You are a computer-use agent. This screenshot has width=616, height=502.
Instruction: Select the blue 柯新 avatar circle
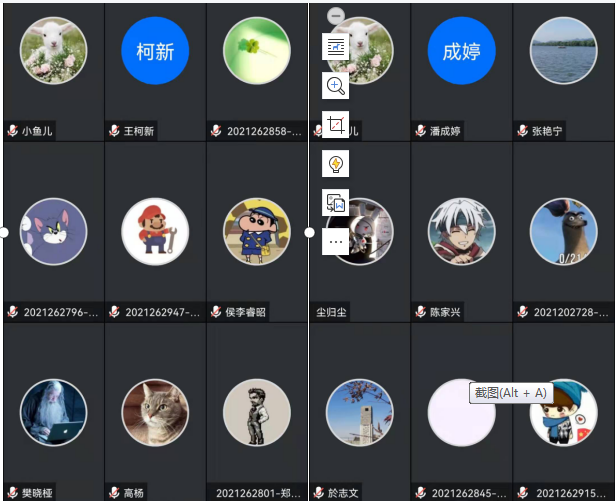(x=155, y=51)
